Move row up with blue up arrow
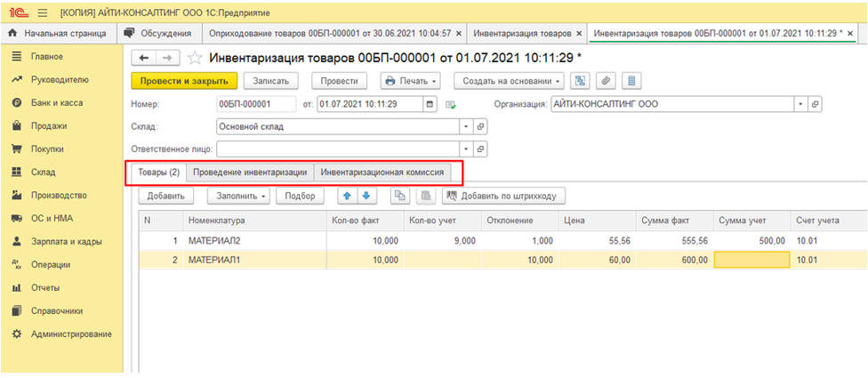This screenshot has width=868, height=378. [x=348, y=196]
